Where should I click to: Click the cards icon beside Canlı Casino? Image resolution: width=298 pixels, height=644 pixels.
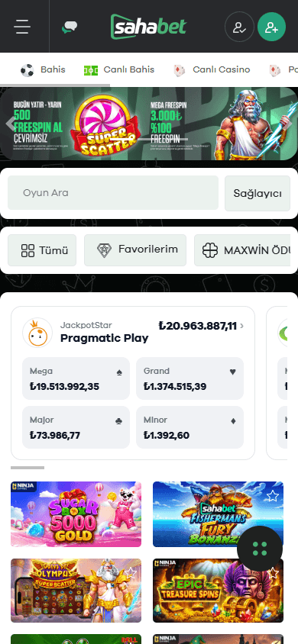tap(180, 70)
